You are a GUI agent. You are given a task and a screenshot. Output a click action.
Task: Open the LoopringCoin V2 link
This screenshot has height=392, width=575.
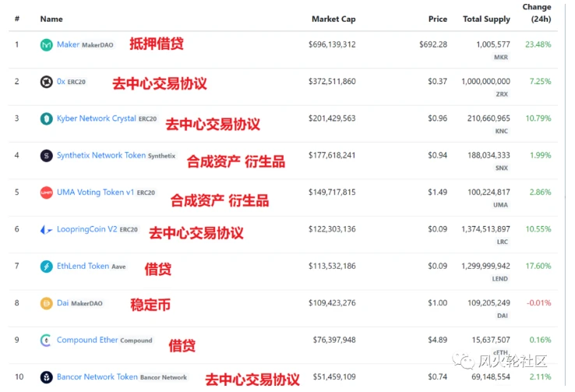click(87, 229)
